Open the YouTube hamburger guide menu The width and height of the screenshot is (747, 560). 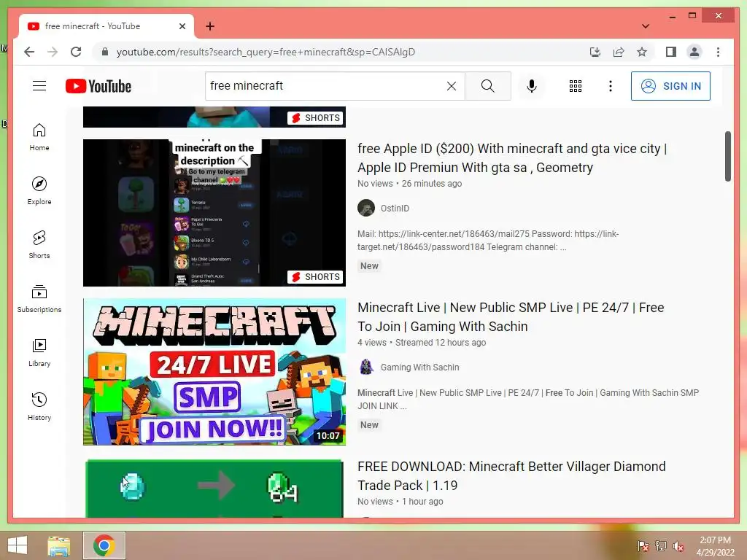pos(39,86)
